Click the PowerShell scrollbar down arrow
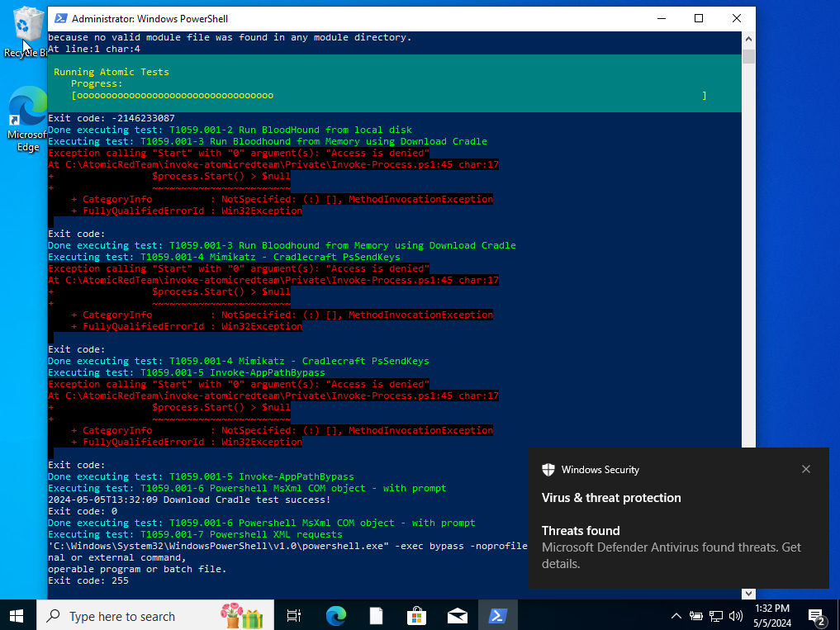The image size is (840, 630). tap(748, 593)
